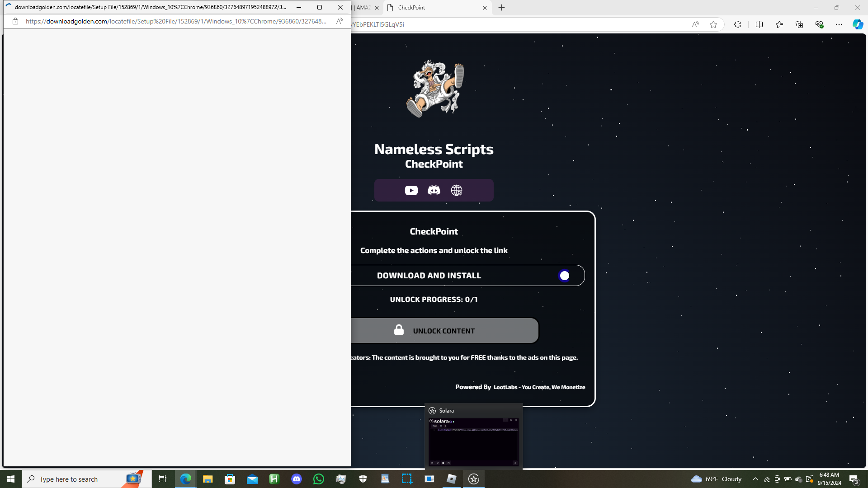The image size is (868, 488).
Task: Open Microsoft Store from the taskbar
Action: (230, 479)
